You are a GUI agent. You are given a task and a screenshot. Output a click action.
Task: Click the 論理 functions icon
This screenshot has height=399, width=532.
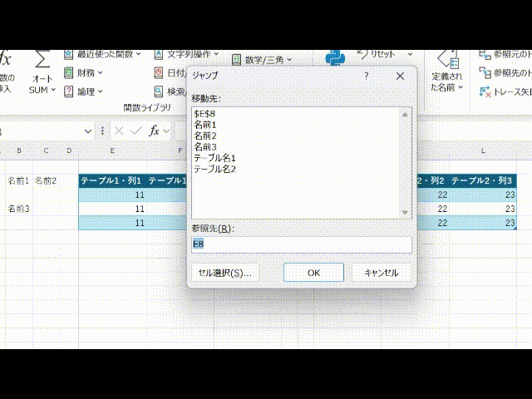tap(68, 91)
